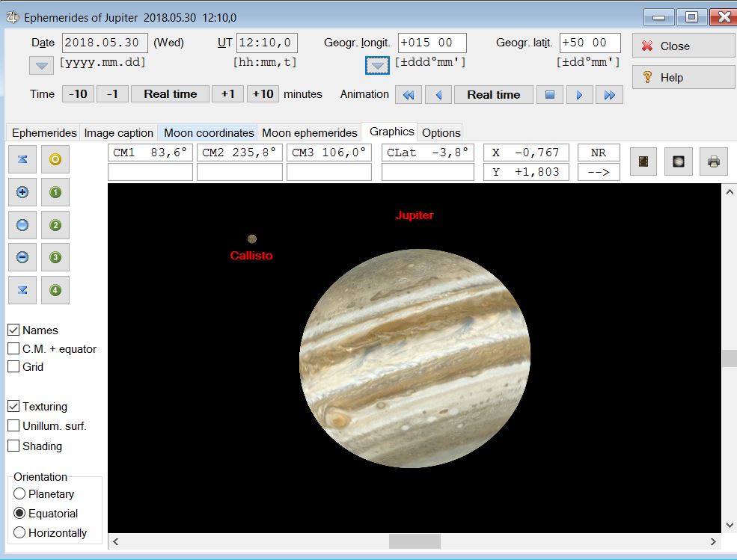Open the Options tab
The width and height of the screenshot is (737, 560).
[441, 133]
